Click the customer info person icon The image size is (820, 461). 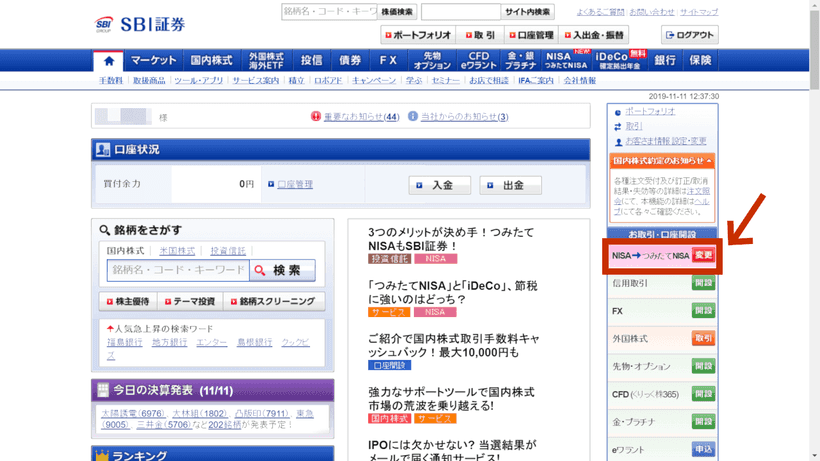click(618, 142)
